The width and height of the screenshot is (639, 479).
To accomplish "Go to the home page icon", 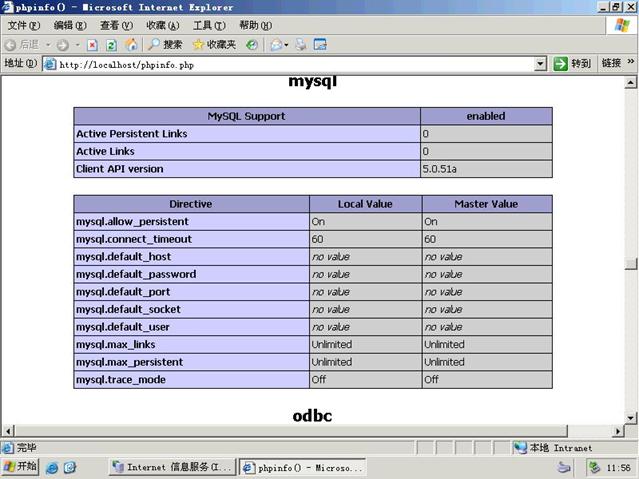I will pos(131,45).
